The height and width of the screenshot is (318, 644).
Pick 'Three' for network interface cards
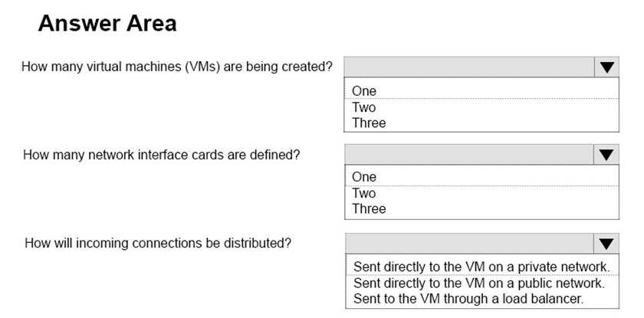(369, 208)
